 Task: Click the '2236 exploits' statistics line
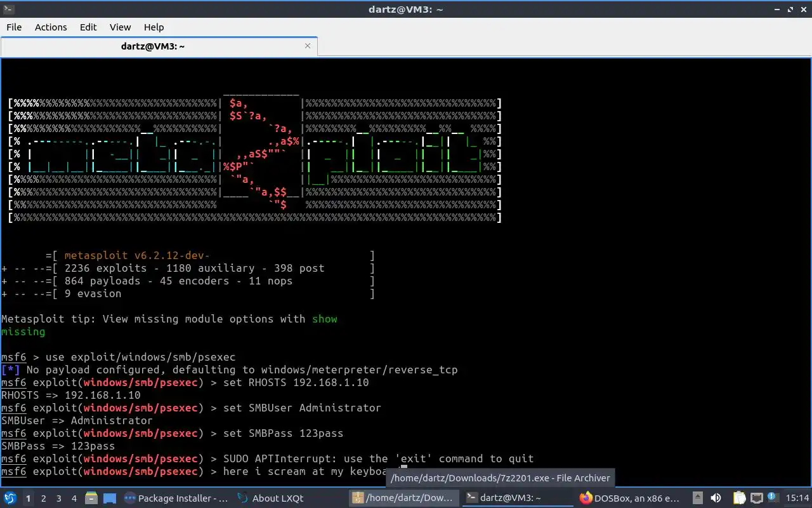click(x=188, y=268)
